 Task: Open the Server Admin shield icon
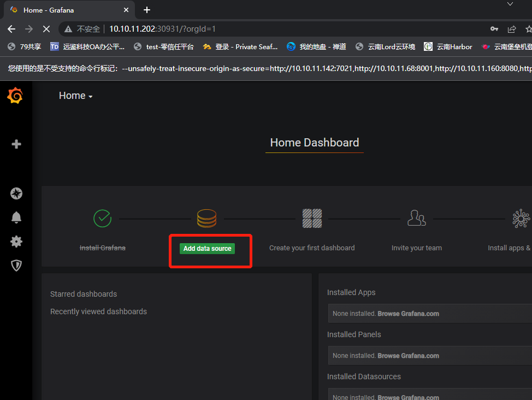[16, 266]
